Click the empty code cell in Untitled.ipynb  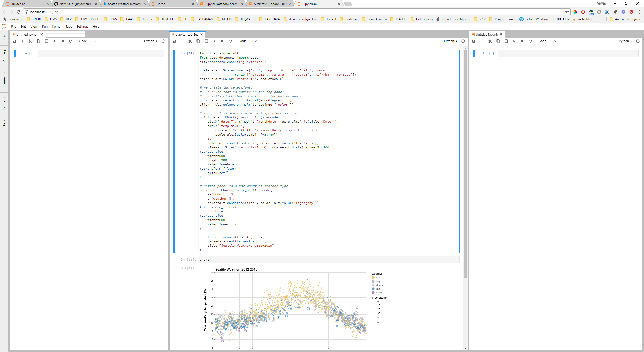(x=101, y=53)
